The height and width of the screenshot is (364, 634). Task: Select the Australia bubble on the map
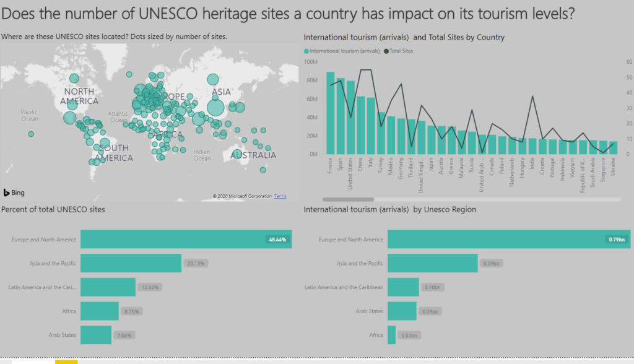point(237,154)
